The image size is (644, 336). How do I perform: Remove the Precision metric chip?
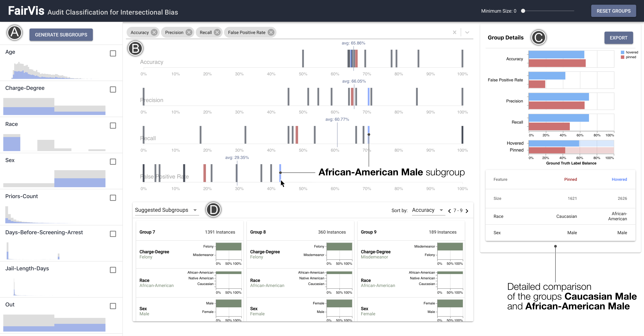(x=189, y=32)
